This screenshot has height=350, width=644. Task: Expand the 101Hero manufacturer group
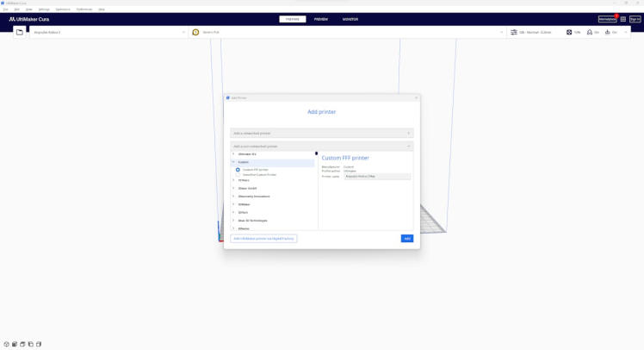[233, 180]
